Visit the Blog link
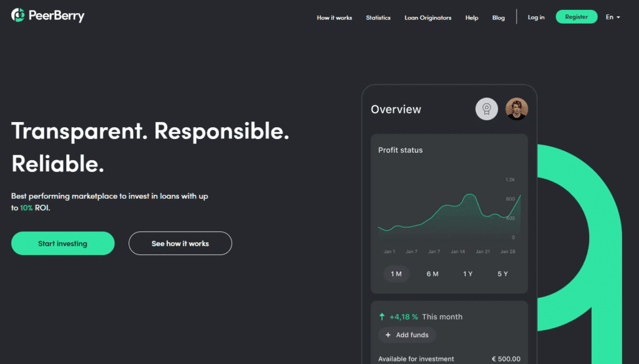This screenshot has height=364, width=639. [x=498, y=17]
